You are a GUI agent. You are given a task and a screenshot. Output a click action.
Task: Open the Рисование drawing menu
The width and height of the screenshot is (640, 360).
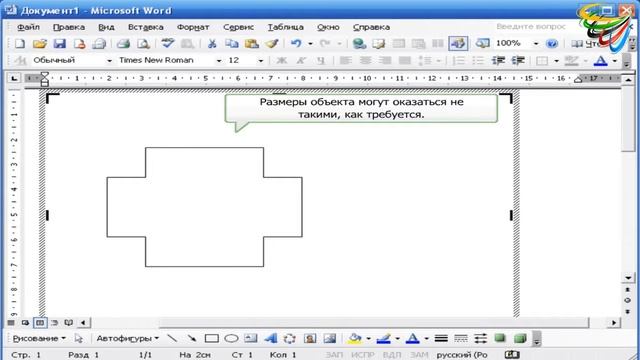[x=39, y=338]
